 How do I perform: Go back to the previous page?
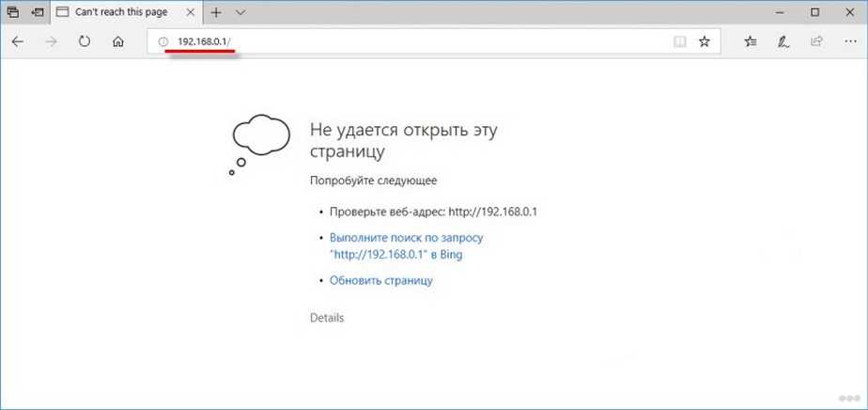18,41
